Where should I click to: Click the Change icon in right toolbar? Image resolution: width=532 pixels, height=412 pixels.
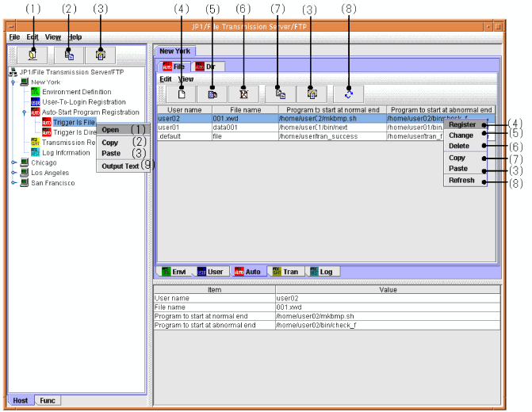(212, 93)
